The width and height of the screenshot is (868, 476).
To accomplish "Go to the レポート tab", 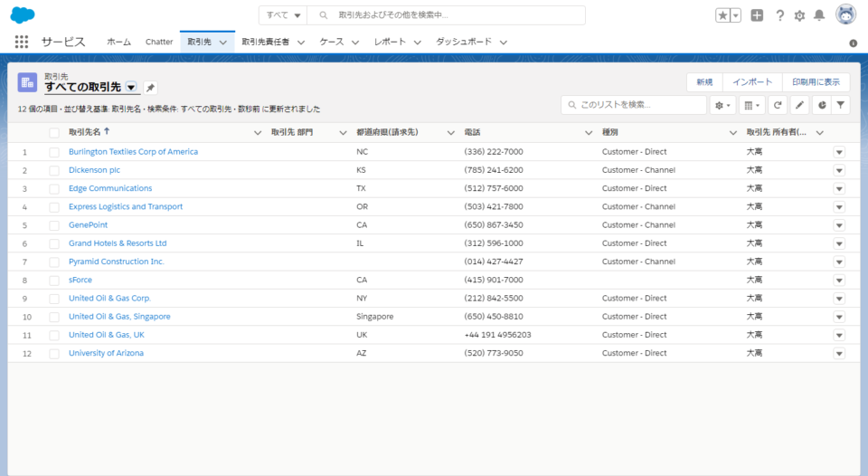I will pyautogui.click(x=390, y=42).
